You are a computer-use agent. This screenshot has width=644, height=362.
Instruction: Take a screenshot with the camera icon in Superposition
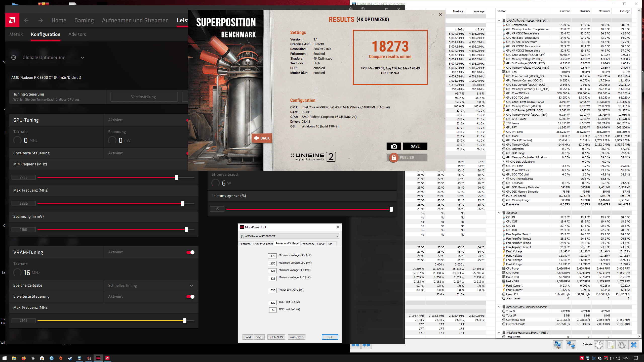click(394, 146)
